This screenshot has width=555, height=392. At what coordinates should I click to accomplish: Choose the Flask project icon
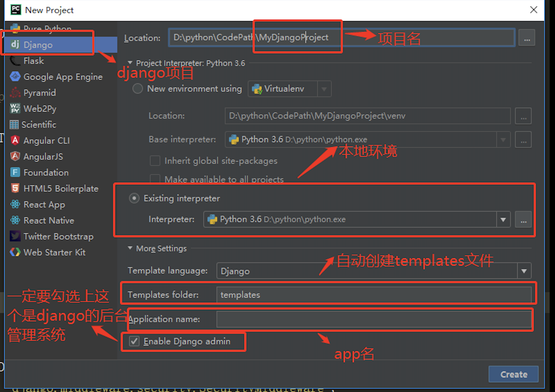coord(15,61)
